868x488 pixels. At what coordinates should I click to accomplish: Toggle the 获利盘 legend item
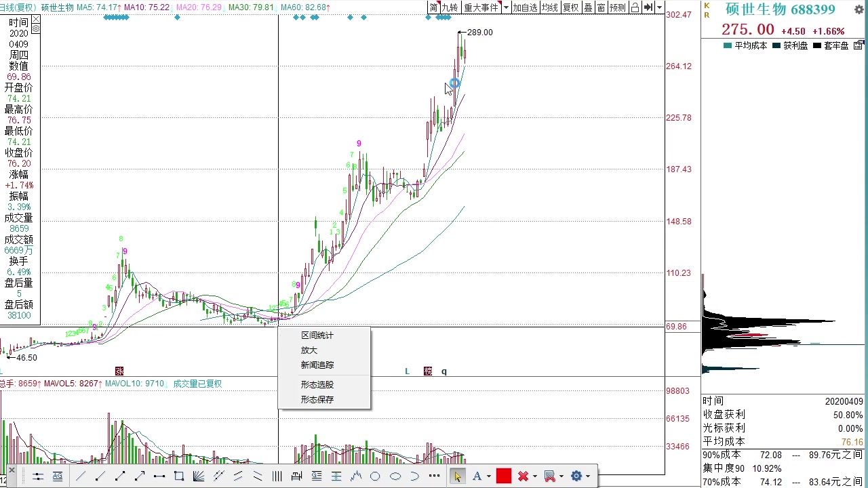click(x=791, y=45)
